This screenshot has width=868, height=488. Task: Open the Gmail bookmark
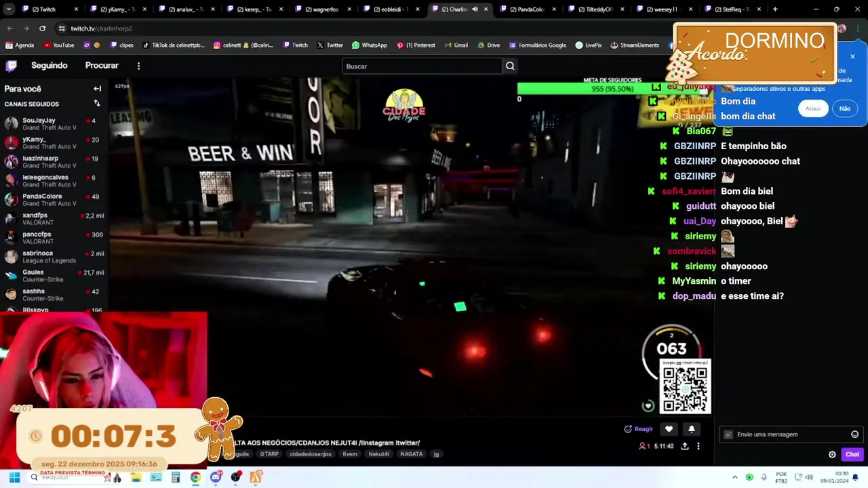[456, 45]
